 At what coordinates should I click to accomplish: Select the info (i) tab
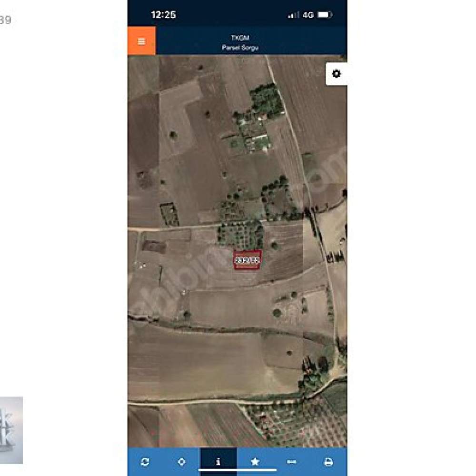[218, 461]
